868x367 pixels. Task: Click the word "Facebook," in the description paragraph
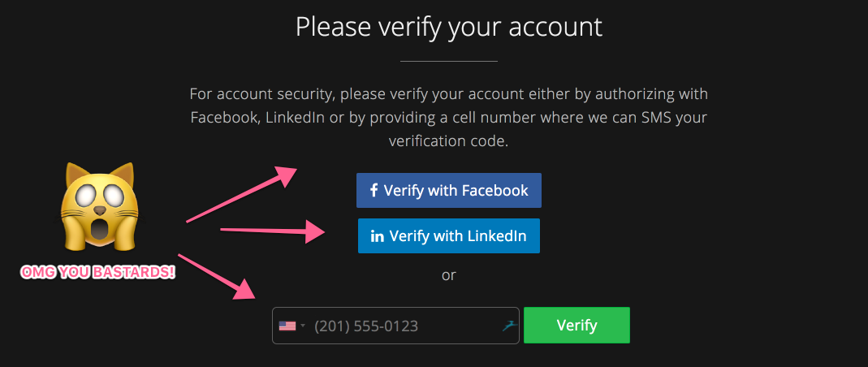225,118
